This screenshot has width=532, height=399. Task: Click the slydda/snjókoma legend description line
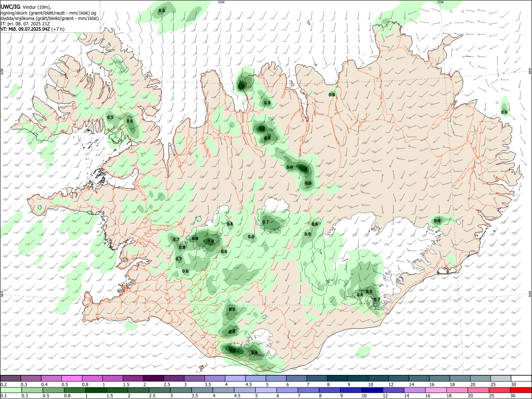49,18
